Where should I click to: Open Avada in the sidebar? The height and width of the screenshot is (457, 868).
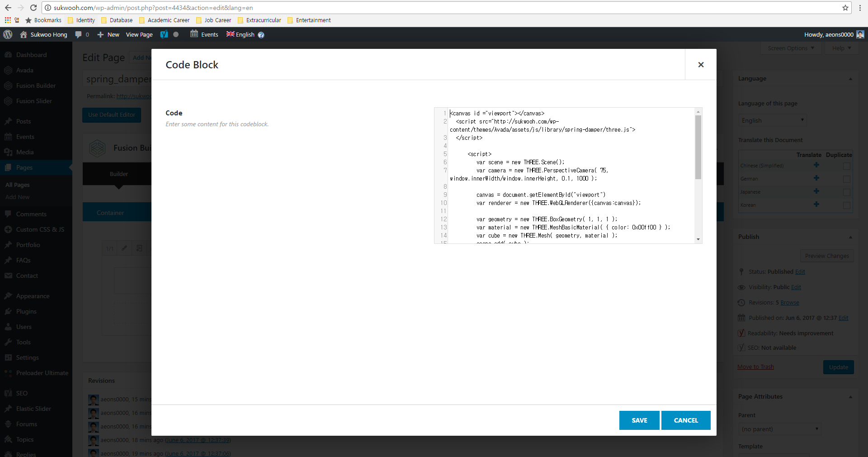tap(25, 70)
